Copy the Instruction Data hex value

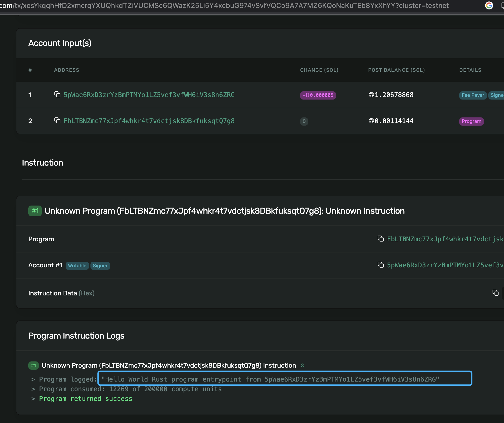click(x=495, y=293)
